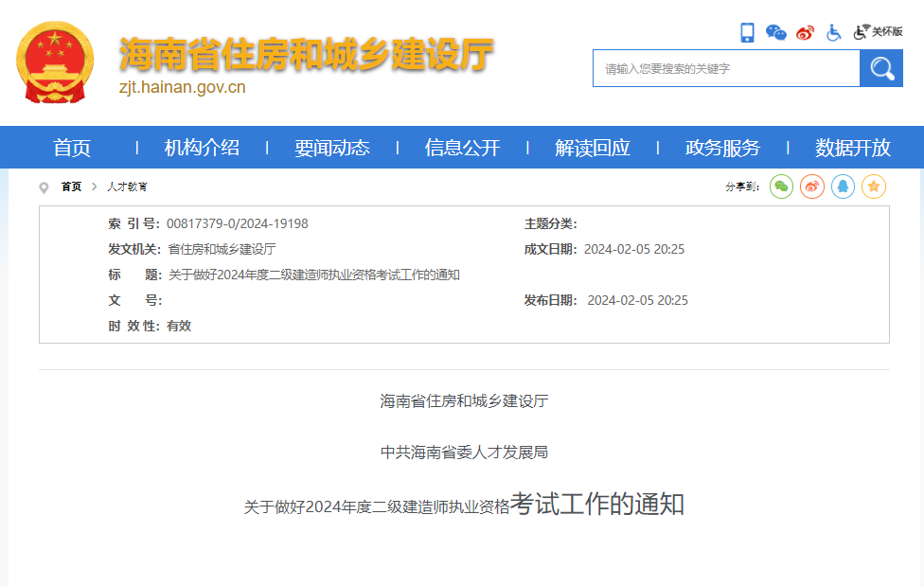Open the 信息公开 navigation menu
Image resolution: width=924 pixels, height=586 pixels.
tap(461, 148)
